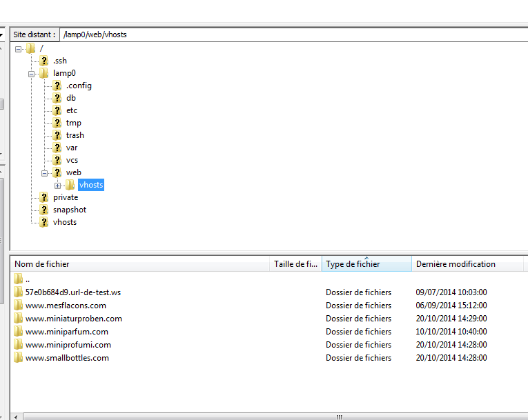Image resolution: width=528 pixels, height=420 pixels.
Task: Select the .ssh tree item
Action: click(x=60, y=61)
